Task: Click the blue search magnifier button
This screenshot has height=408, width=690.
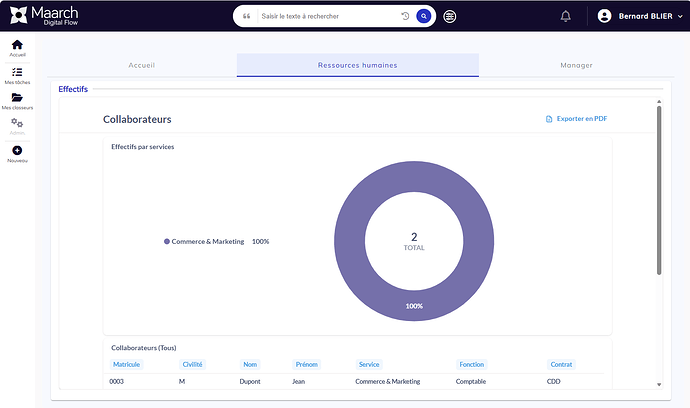Action: [x=424, y=16]
